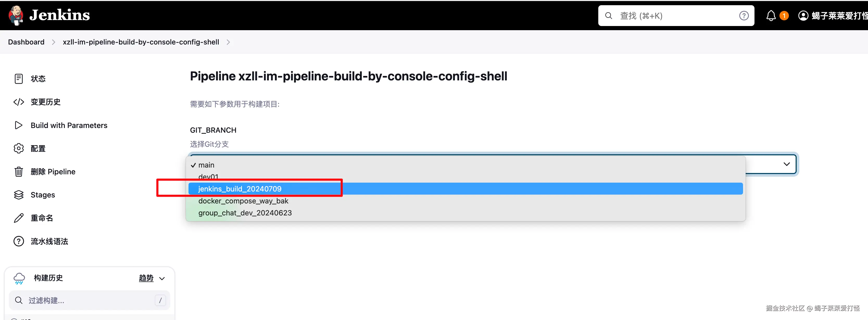Expand the build history trend chevron
Image resolution: width=868 pixels, height=320 pixels.
[162, 279]
